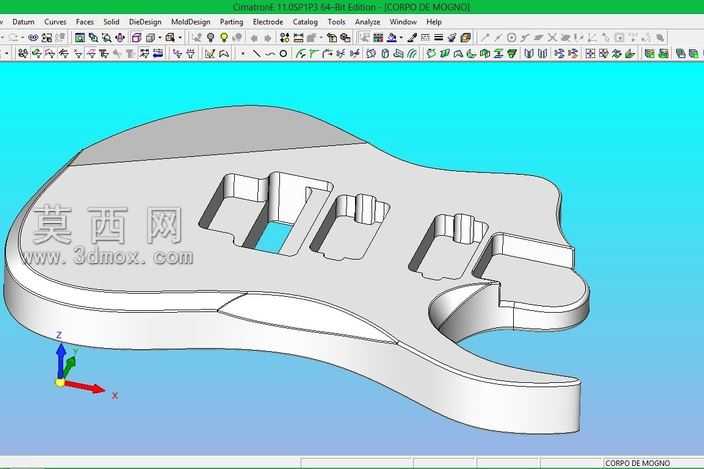Open the Analyze menu
This screenshot has height=469, width=704.
(x=367, y=22)
